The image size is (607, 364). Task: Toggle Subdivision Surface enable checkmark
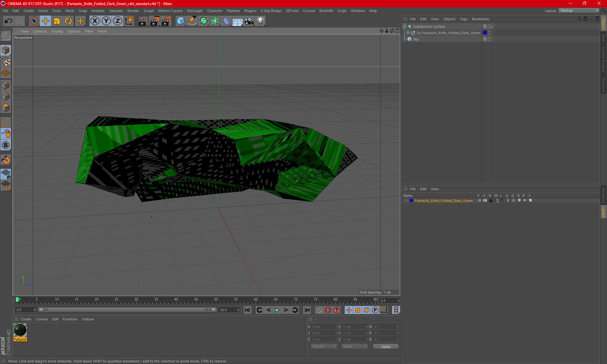click(x=492, y=27)
